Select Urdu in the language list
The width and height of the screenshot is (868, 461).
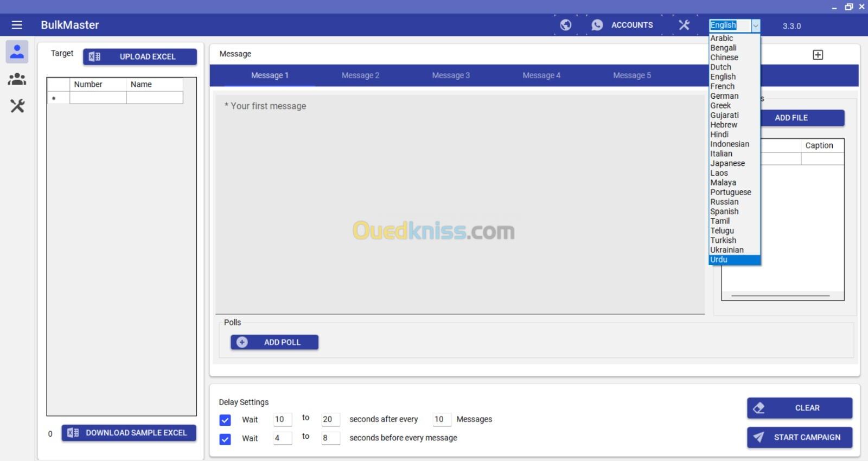(x=735, y=260)
